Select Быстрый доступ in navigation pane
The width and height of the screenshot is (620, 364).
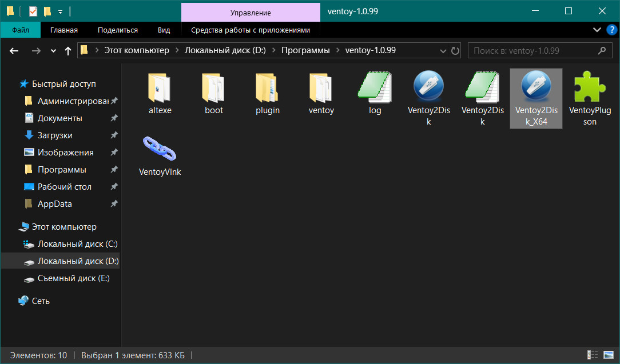point(57,84)
